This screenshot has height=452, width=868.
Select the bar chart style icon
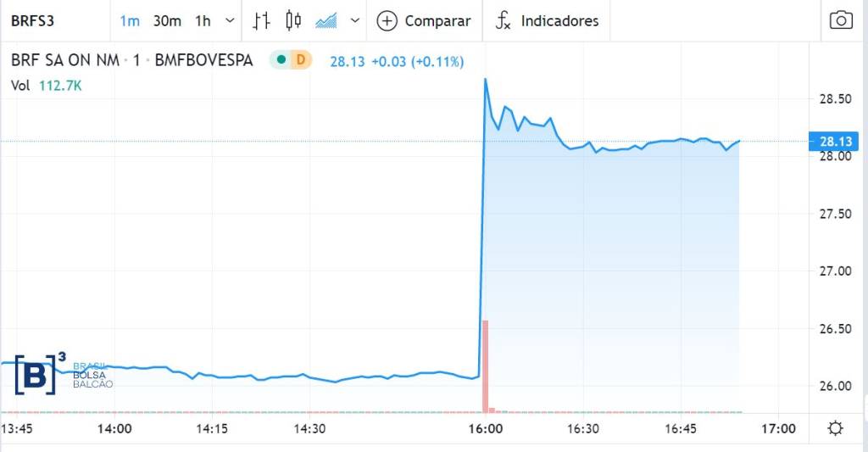pos(262,21)
